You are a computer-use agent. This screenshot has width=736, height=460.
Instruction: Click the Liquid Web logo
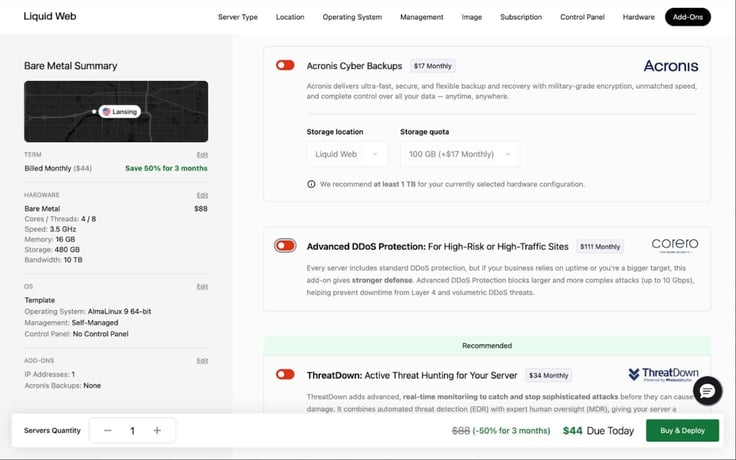click(50, 16)
